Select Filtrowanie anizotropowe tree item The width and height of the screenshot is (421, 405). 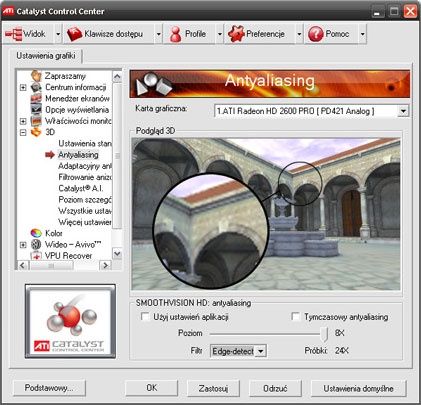coord(85,177)
